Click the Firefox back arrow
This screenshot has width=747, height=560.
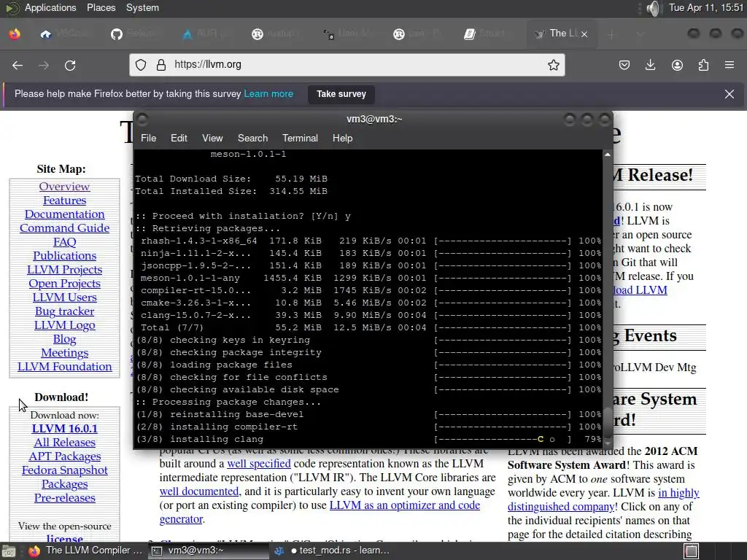18,65
